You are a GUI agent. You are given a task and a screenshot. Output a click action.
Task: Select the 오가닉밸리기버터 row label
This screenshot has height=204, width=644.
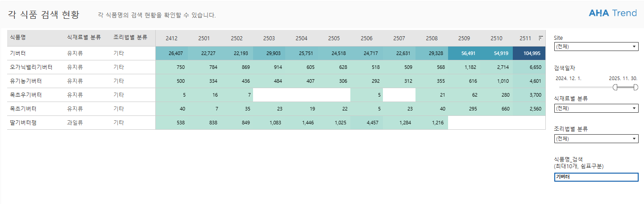point(31,67)
